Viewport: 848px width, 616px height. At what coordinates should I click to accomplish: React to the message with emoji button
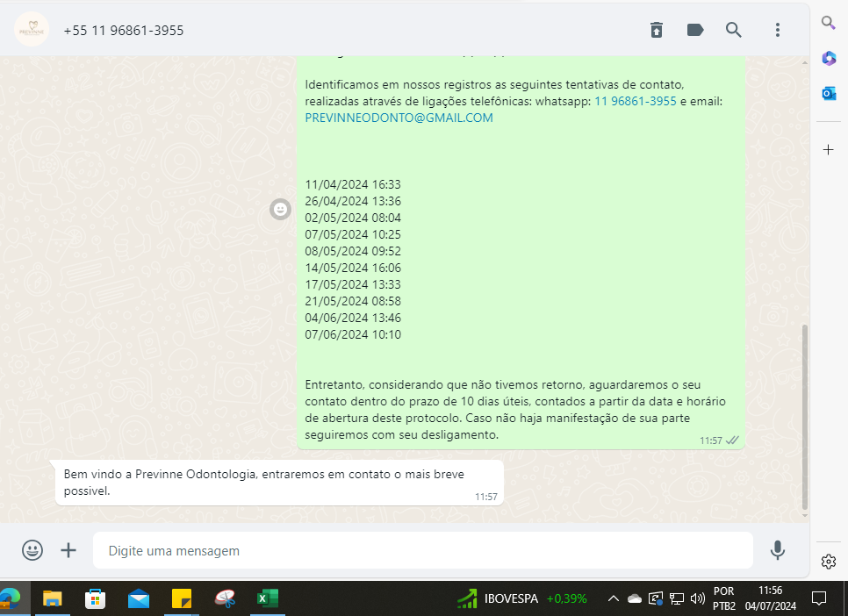pos(280,209)
